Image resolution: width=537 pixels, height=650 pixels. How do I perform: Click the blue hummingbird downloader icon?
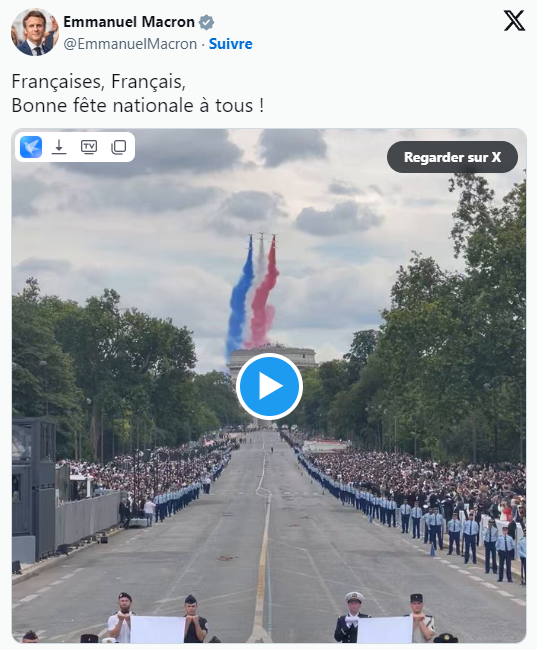[31, 147]
